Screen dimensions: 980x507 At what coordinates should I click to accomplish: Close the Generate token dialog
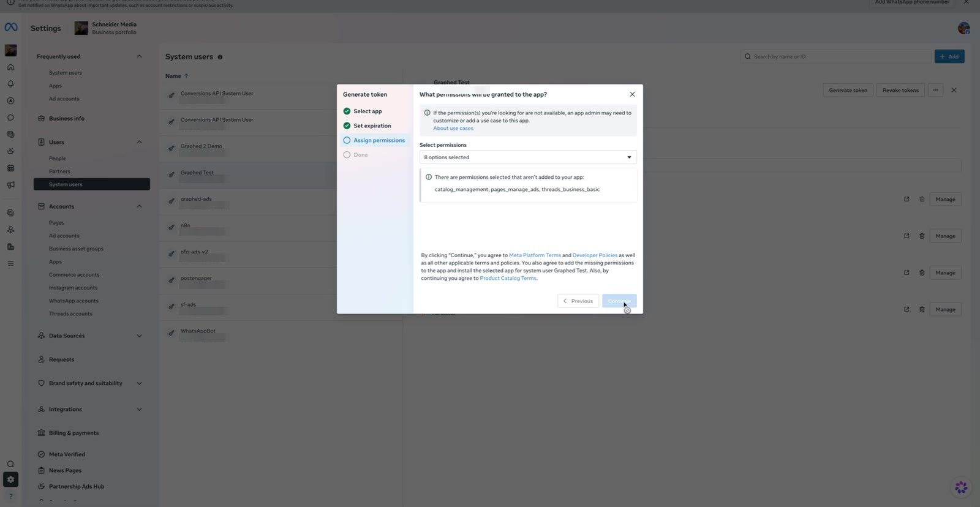[x=632, y=94]
